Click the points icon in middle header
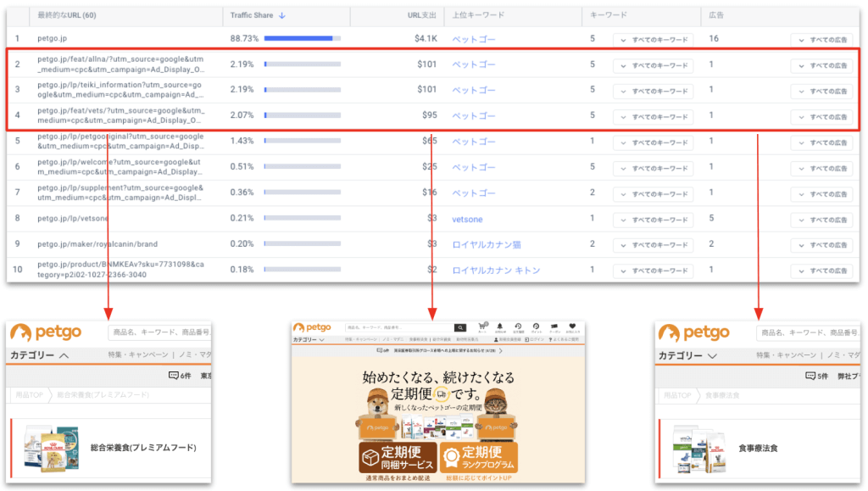Screen dimensions: 868x491 536,327
